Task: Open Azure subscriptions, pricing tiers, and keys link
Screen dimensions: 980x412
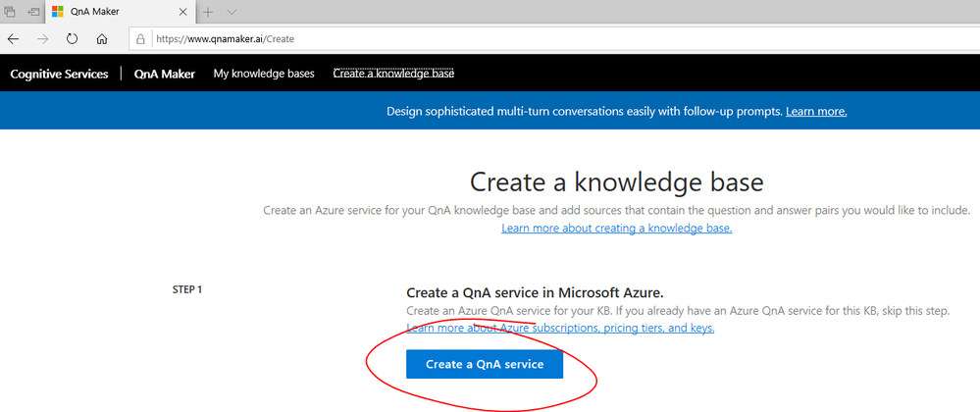Action: click(560, 328)
